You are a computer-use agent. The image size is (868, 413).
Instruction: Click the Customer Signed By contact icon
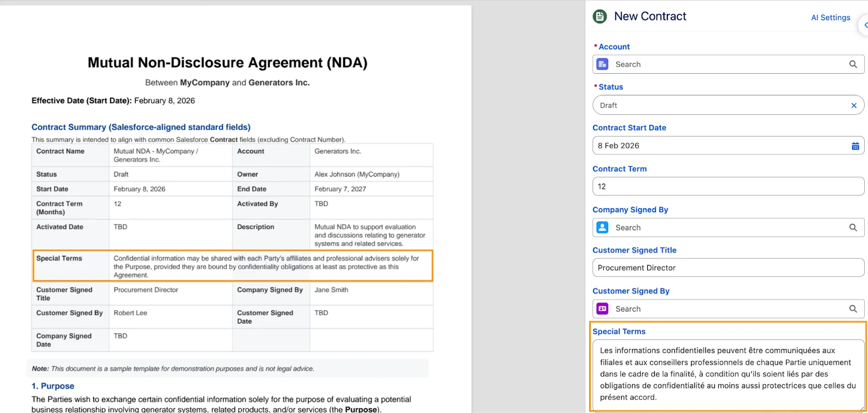coord(602,309)
